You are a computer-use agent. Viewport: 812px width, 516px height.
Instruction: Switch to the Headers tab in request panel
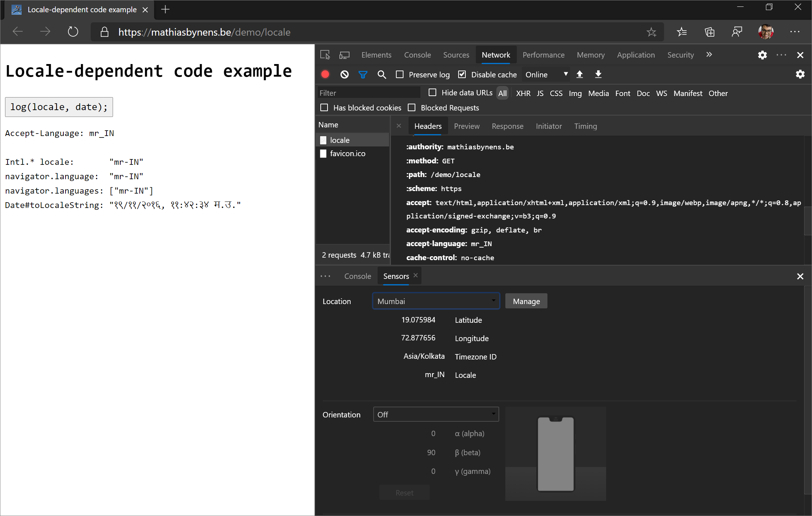428,126
